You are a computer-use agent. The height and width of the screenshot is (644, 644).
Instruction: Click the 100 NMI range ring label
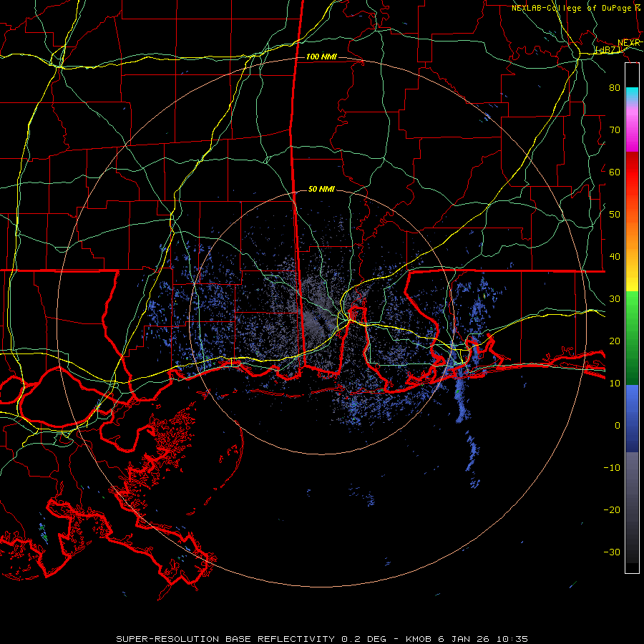pyautogui.click(x=321, y=57)
